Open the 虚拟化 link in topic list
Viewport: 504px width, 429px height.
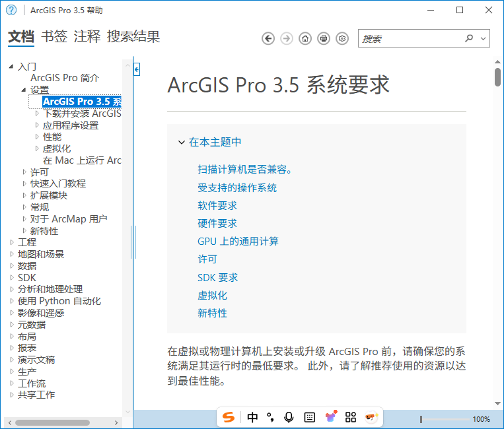point(212,296)
